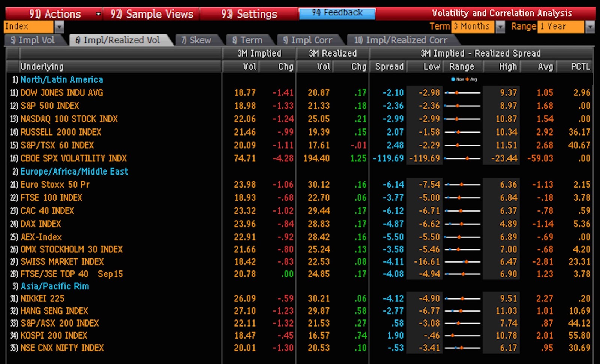Sort by the Spread column header
This screenshot has height=364, width=600.
389,66
